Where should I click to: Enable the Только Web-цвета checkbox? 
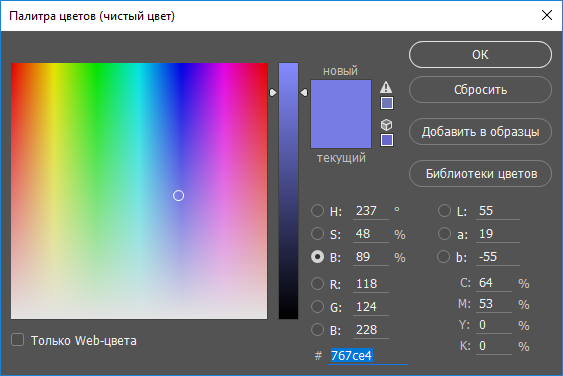click(17, 340)
